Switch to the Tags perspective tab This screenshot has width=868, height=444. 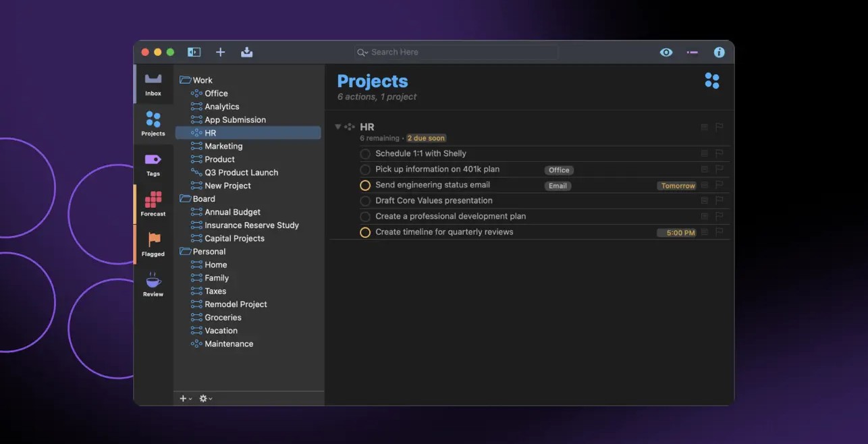[153, 164]
